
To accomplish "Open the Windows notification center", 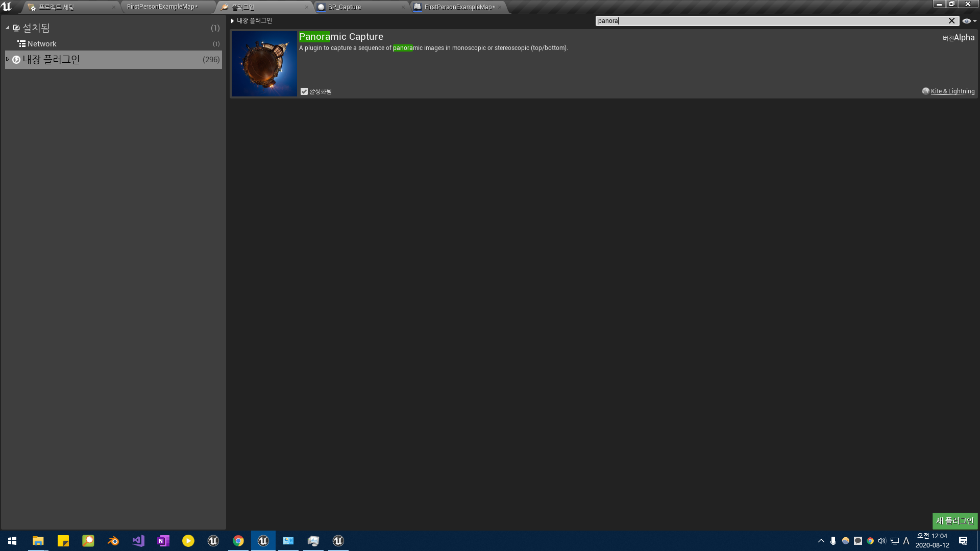I will (963, 541).
